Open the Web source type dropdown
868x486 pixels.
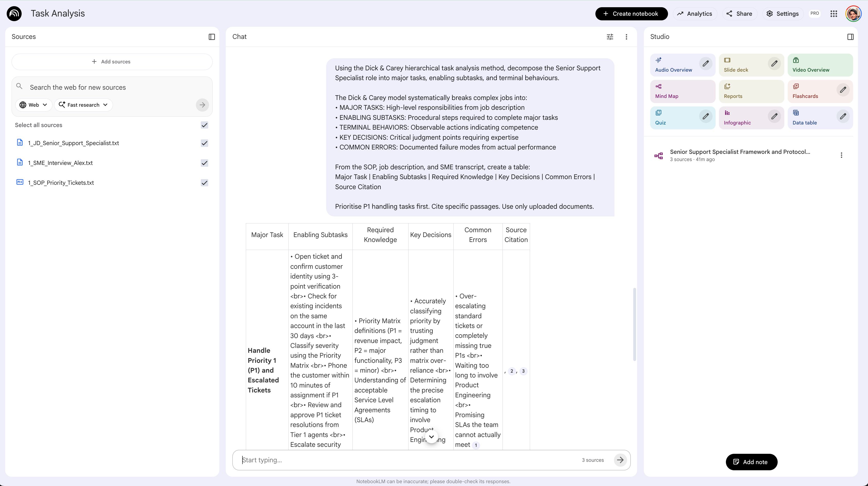(33, 105)
